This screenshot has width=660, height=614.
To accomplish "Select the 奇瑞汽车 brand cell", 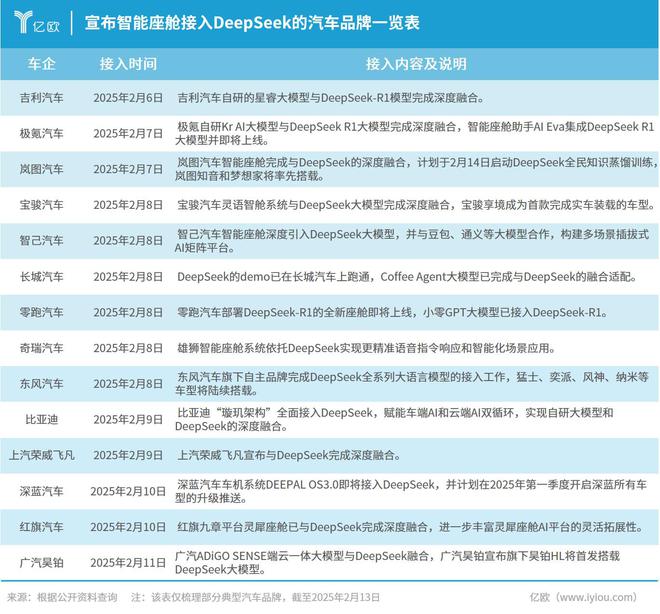I will tap(41, 348).
